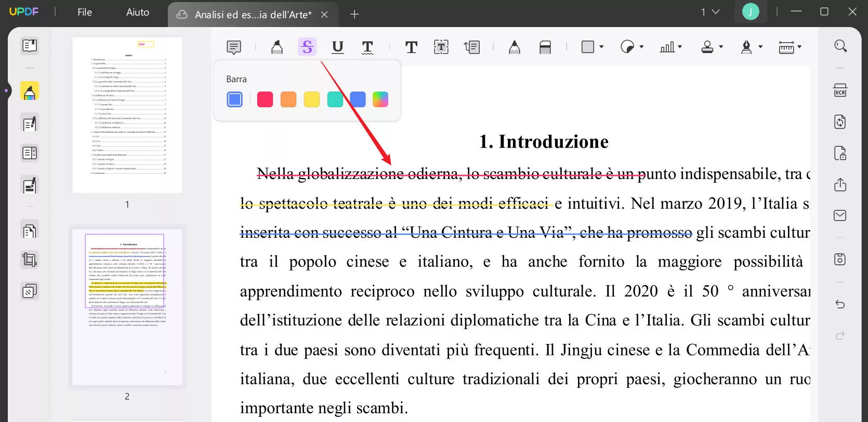
Task: Select the text callout tool
Action: [472, 47]
